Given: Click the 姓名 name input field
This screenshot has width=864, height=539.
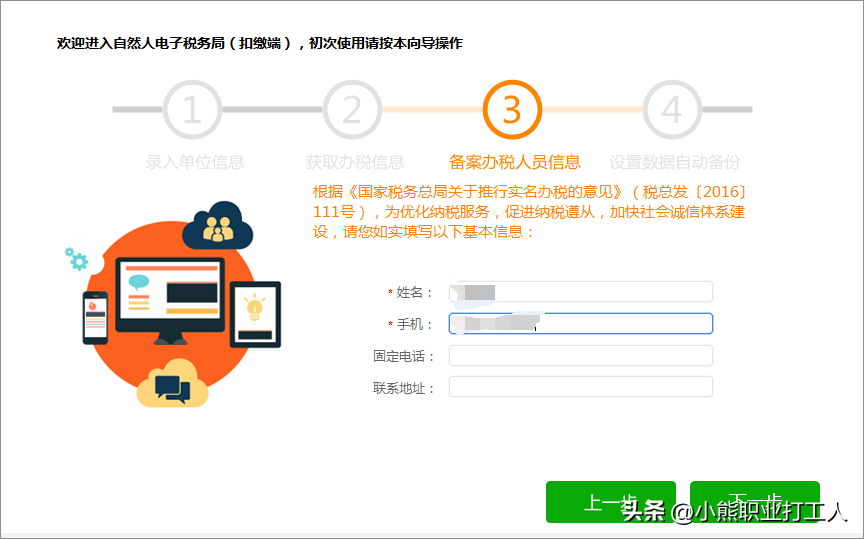Looking at the screenshot, I should point(581,292).
